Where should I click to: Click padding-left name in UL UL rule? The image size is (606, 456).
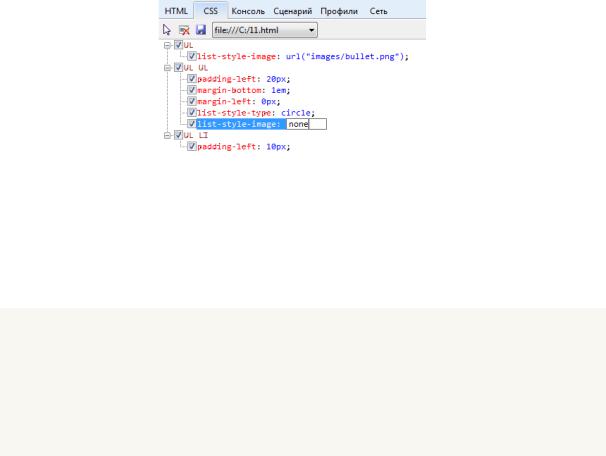click(x=226, y=79)
